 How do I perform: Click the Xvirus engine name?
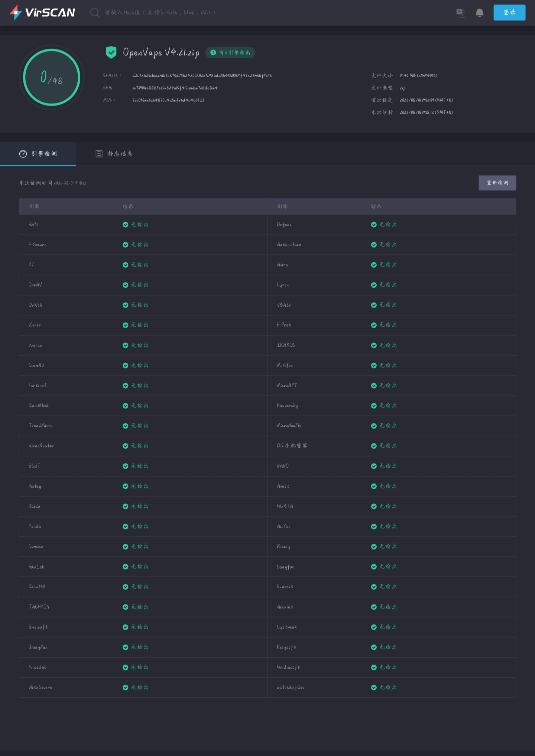(35, 345)
